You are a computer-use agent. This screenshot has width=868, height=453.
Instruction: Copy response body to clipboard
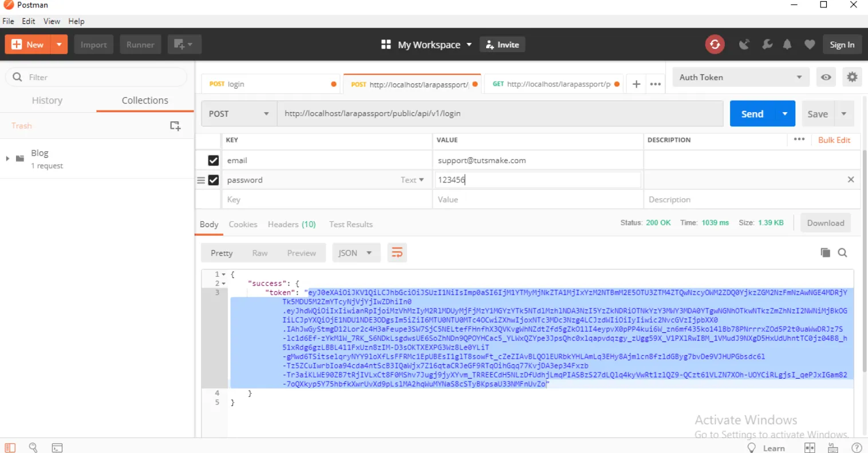point(825,252)
